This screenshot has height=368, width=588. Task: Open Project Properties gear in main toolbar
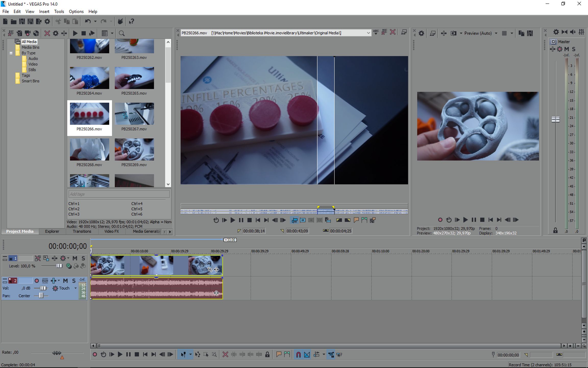pos(47,21)
